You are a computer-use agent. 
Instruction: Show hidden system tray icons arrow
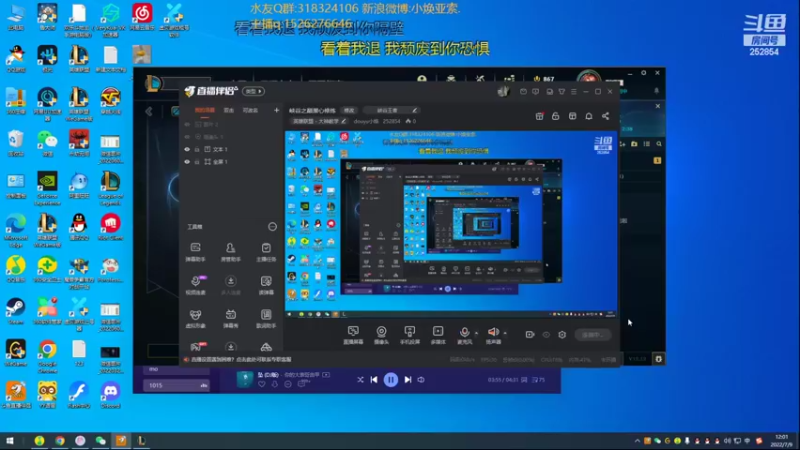click(637, 441)
